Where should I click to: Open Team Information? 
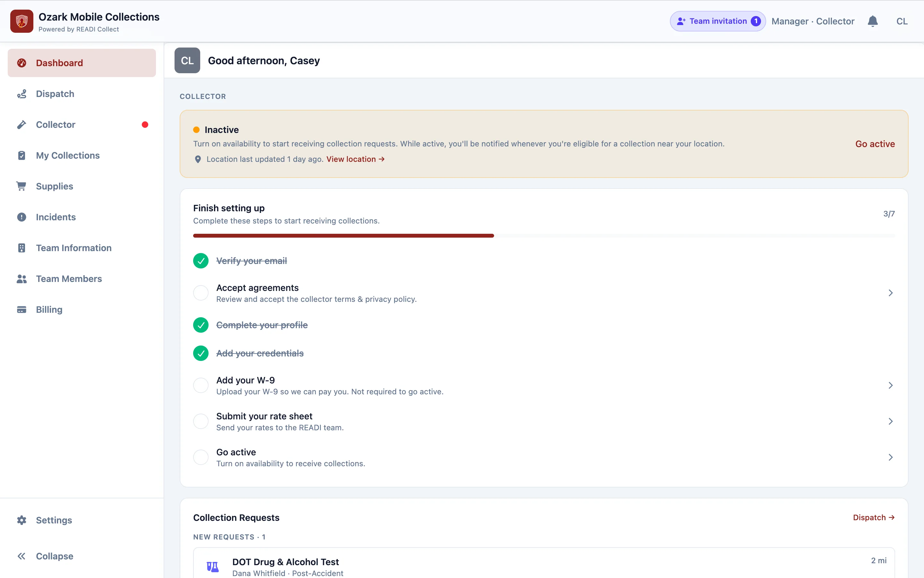pyautogui.click(x=82, y=248)
